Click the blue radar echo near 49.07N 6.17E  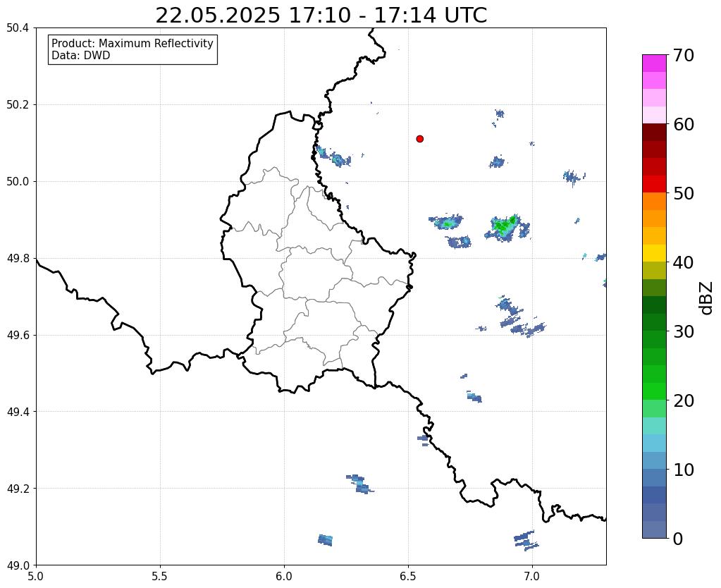click(x=325, y=540)
